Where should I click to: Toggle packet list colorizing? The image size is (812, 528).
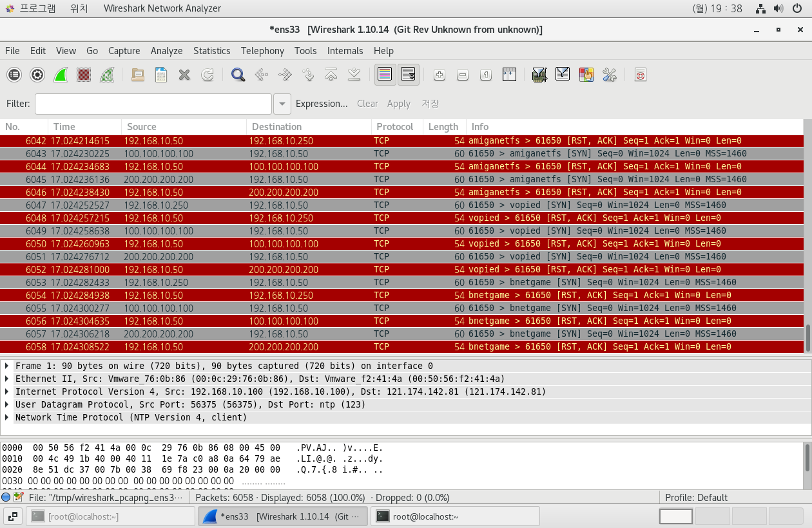(x=385, y=75)
